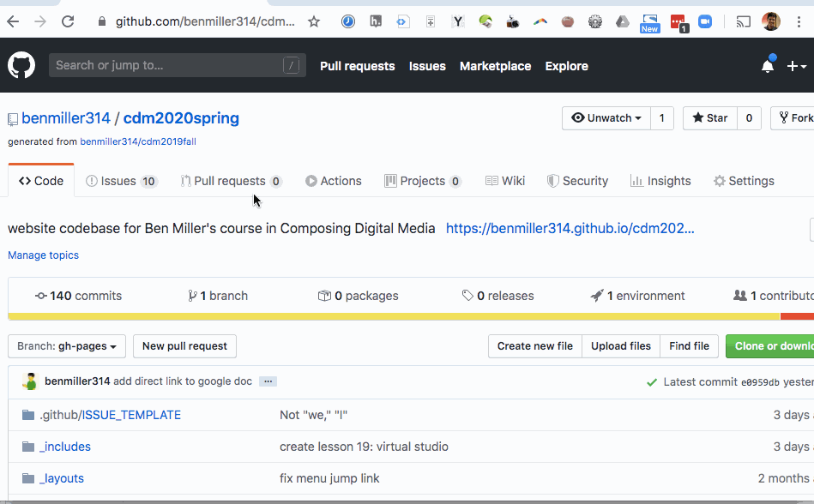Star the cdm2020spring repository
814x504 pixels.
(710, 118)
